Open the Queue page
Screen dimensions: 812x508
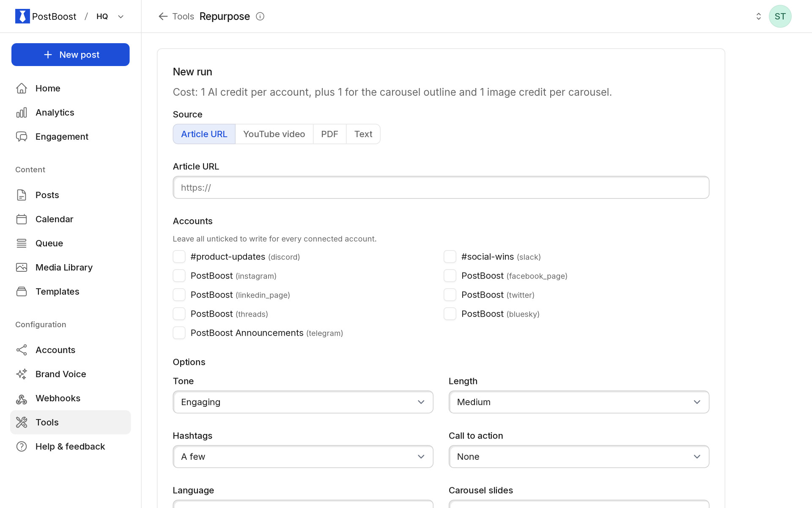(x=71, y=243)
